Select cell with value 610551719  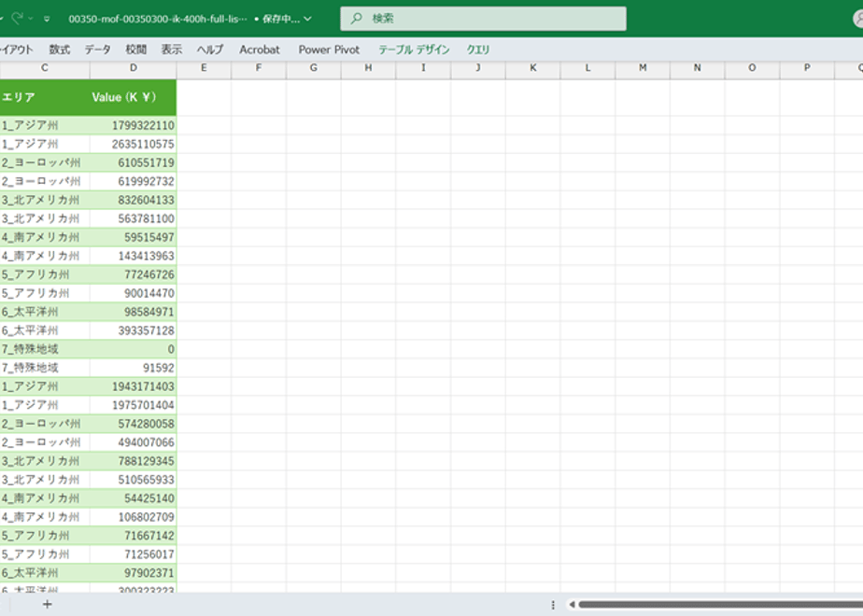click(x=134, y=162)
